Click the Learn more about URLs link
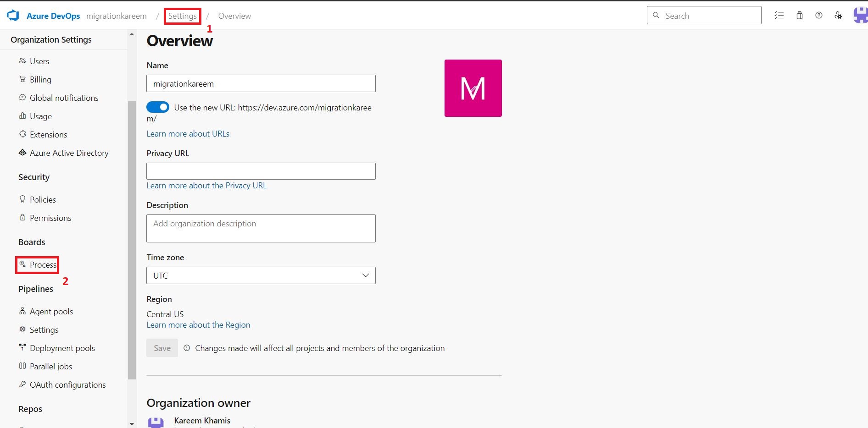The height and width of the screenshot is (428, 868). (188, 133)
